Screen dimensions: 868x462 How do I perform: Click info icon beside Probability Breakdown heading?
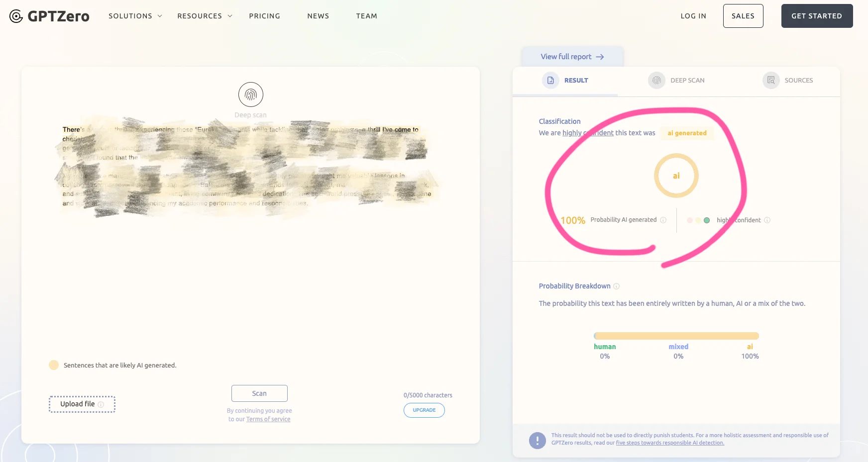617,286
